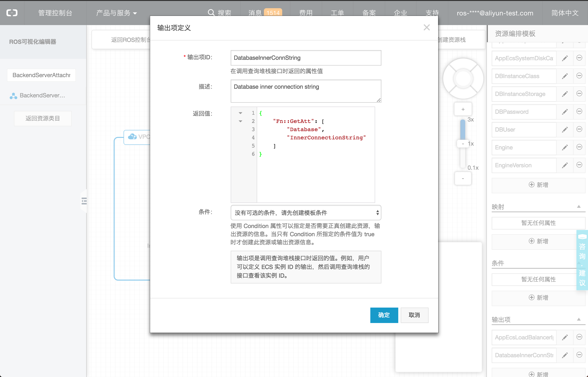The image size is (588, 377).
Task: Edit the EngineVersion parameter
Action: [x=565, y=165]
